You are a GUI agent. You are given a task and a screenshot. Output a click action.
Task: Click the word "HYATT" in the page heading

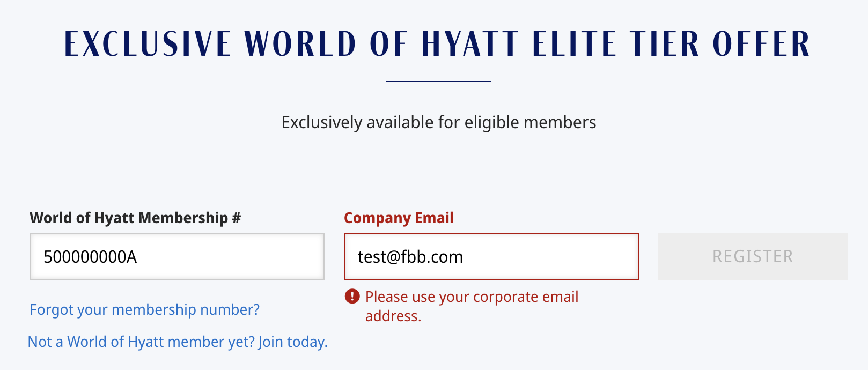click(x=470, y=44)
